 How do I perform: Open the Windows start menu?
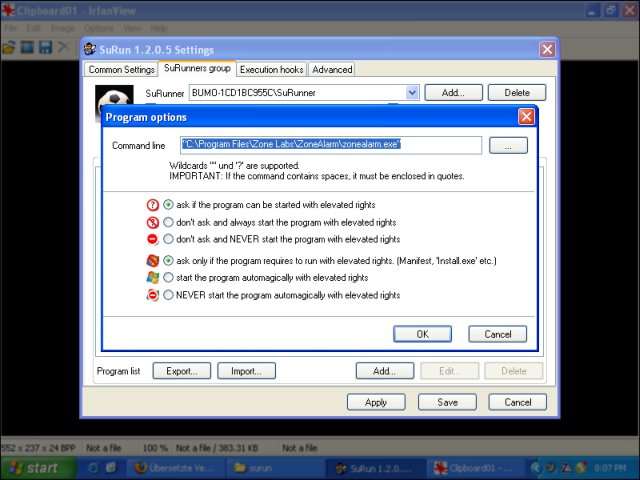[38, 468]
